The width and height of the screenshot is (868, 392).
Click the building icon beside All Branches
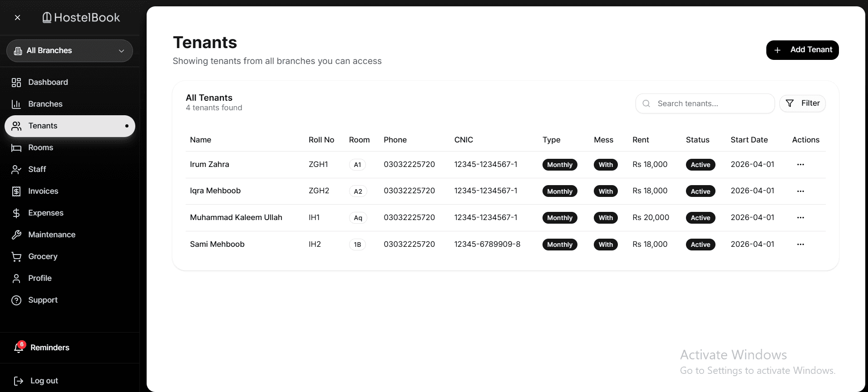[18, 51]
